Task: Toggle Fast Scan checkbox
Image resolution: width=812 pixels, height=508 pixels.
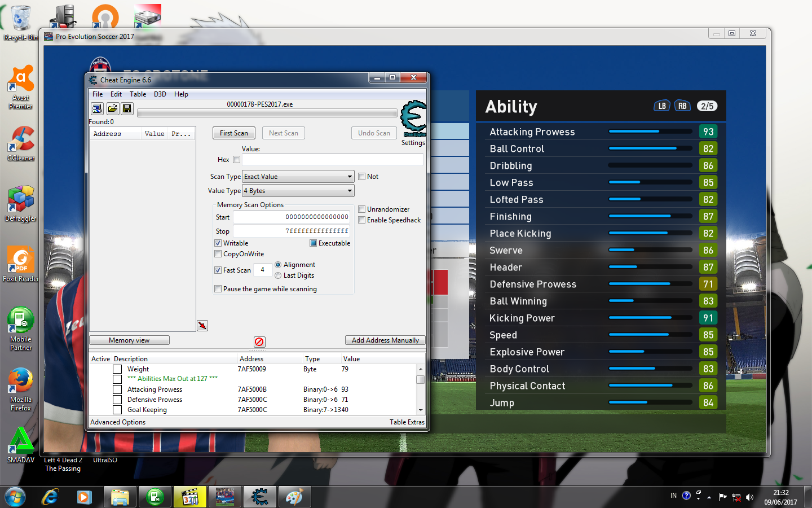Action: (x=218, y=270)
